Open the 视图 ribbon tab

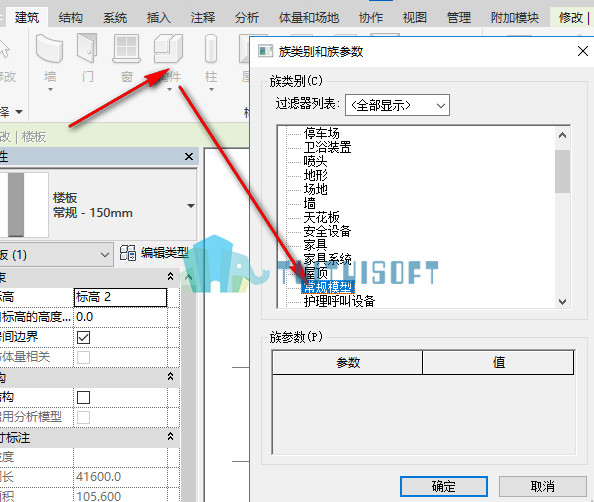(415, 17)
